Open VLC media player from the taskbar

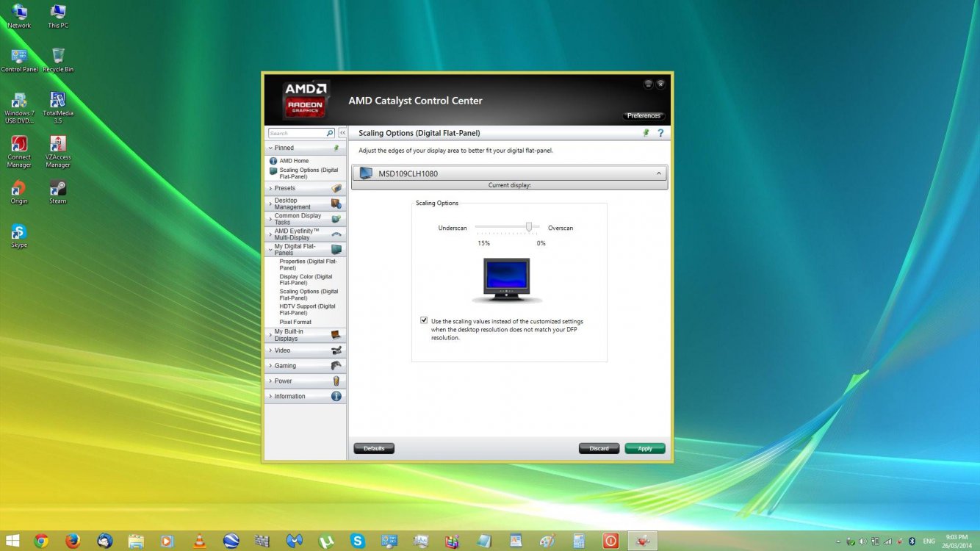[199, 541]
